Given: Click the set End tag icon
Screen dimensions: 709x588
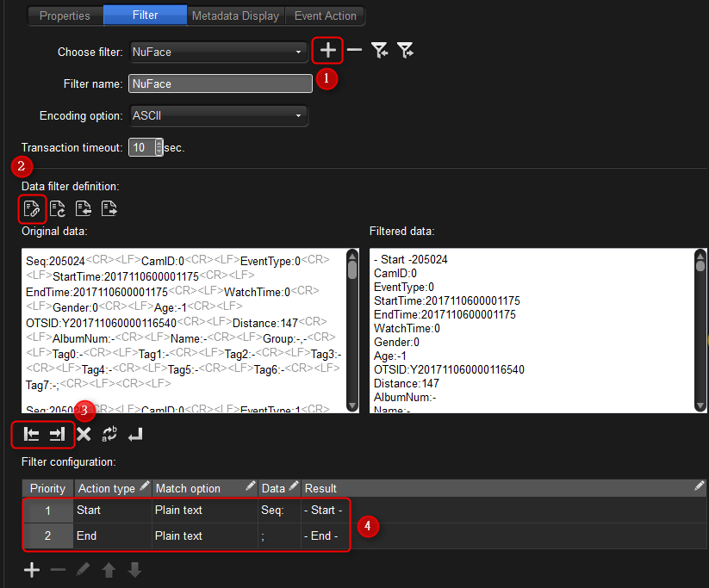Looking at the screenshot, I should [57, 435].
